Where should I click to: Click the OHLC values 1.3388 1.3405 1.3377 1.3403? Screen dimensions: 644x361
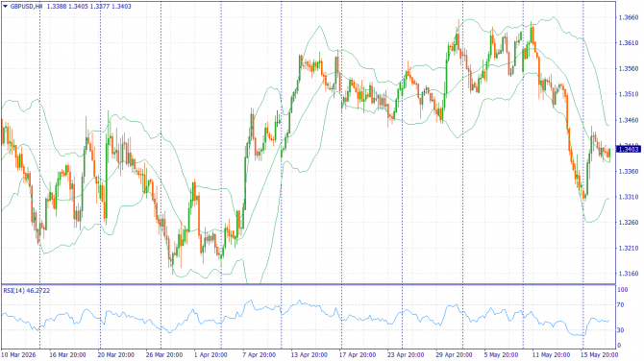tap(89, 6)
